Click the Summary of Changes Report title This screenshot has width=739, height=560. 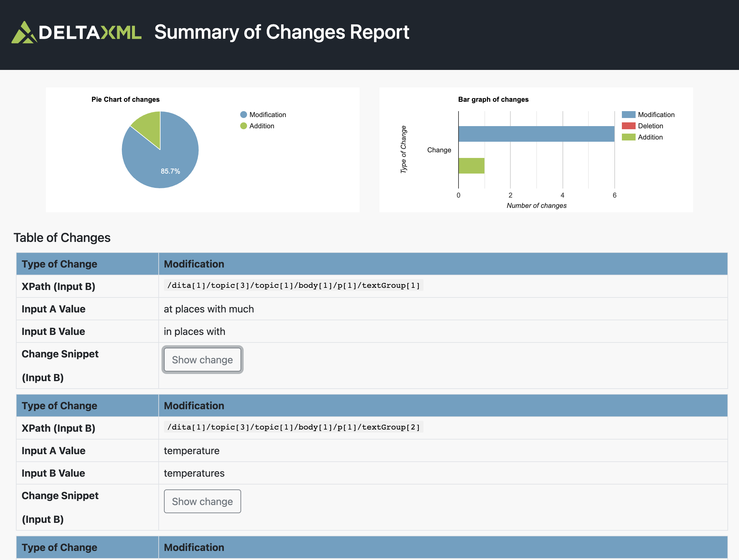pyautogui.click(x=282, y=32)
